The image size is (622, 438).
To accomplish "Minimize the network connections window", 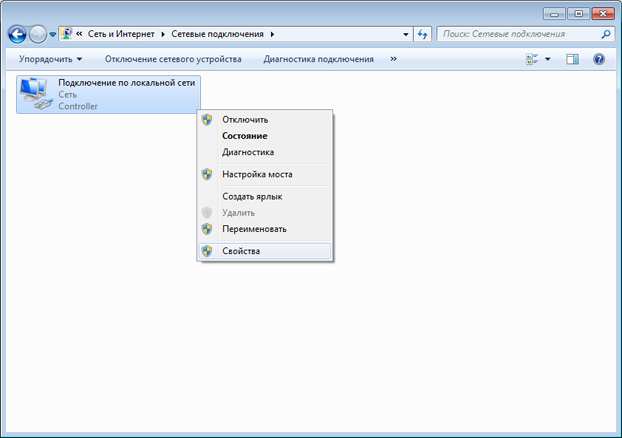I will click(554, 13).
